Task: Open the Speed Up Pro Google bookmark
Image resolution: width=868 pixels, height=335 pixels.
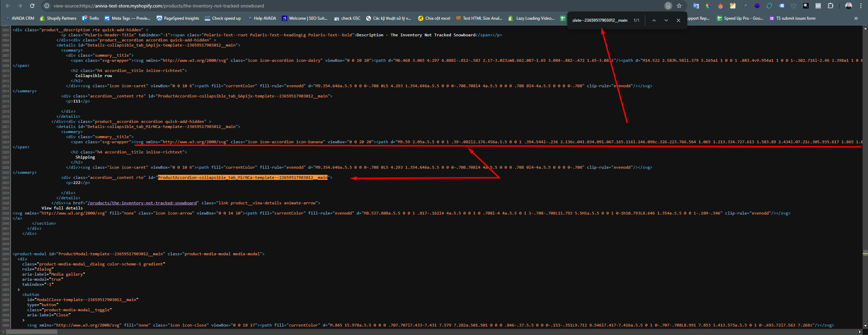Action: (740, 18)
